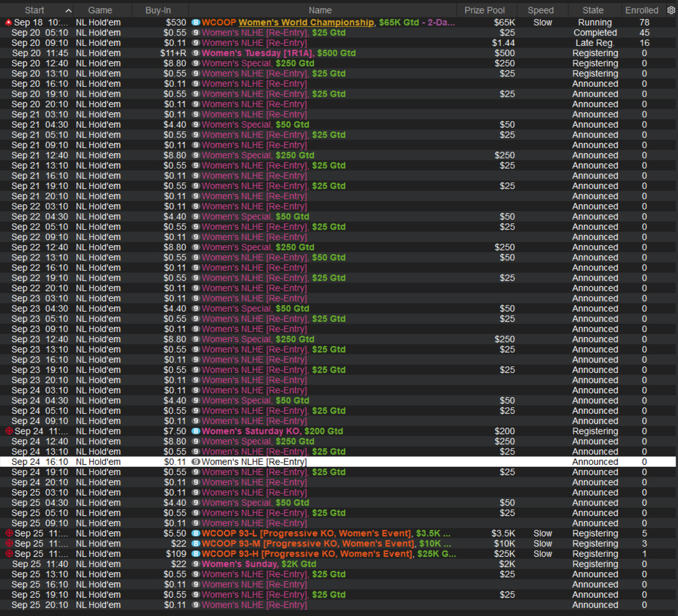Open lobby column settings gear
The height and width of the screenshot is (616, 678).
(671, 10)
